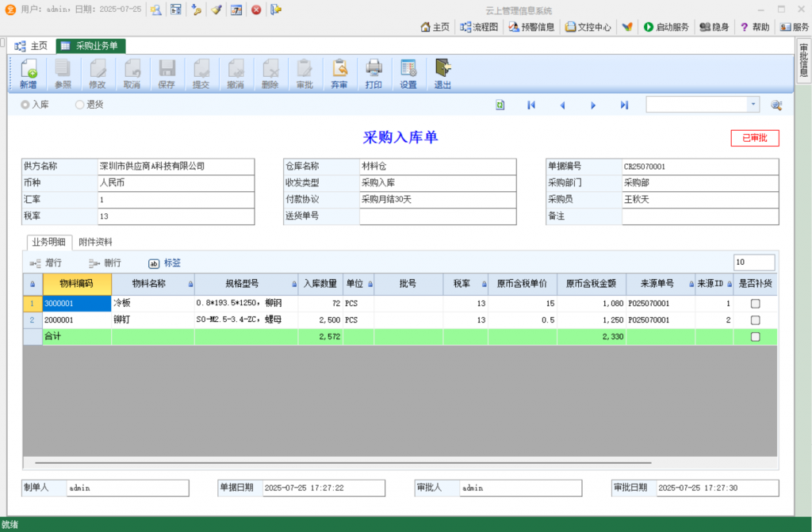Open 预警信息 in the top menu
Screen dimensions: 812x532
click(x=531, y=27)
